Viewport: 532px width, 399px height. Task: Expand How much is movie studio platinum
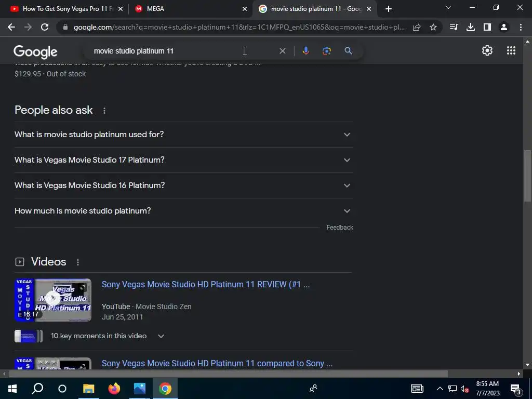point(183,211)
